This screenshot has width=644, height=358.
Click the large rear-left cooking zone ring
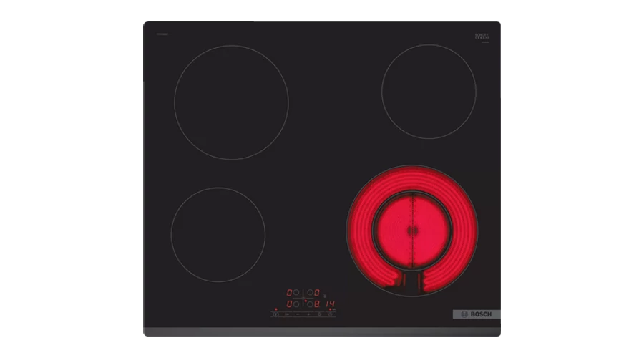tap(231, 102)
